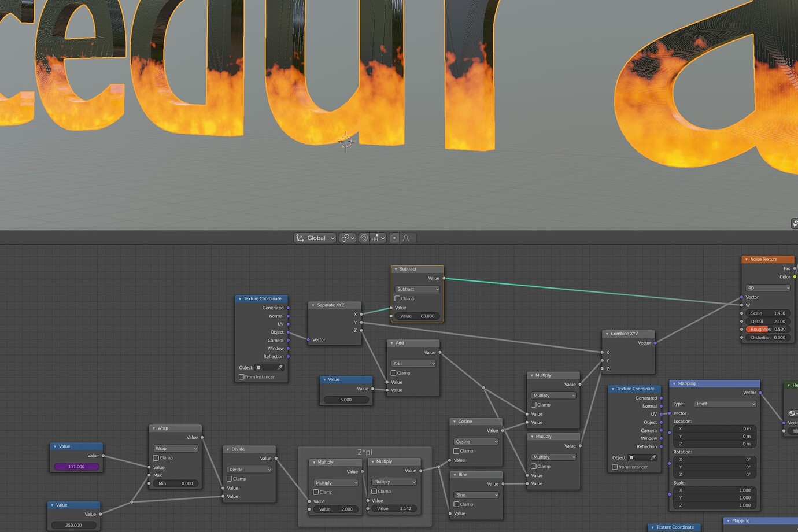Open the Mapping Type dropdown set to Point
The width and height of the screenshot is (798, 532).
[725, 404]
